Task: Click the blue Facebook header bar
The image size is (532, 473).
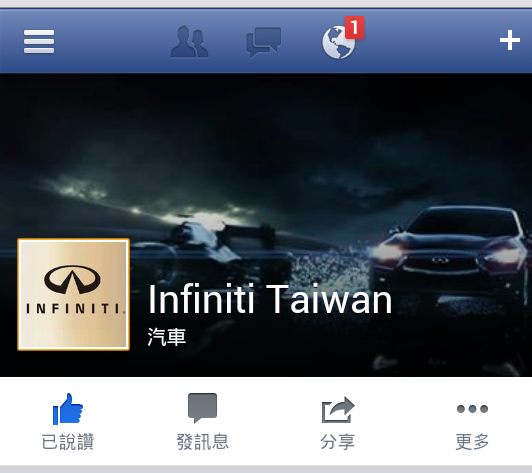Action: point(266,40)
